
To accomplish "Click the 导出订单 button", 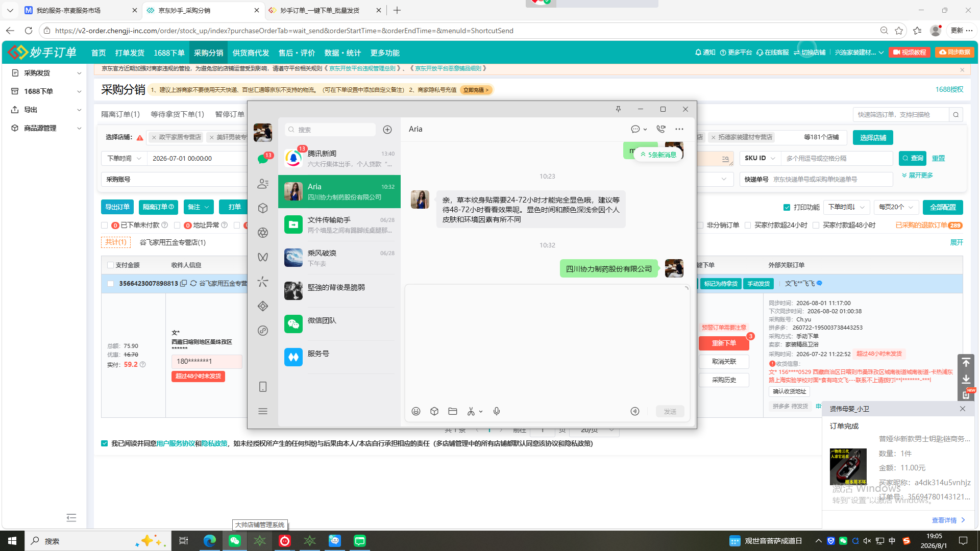I will pyautogui.click(x=117, y=207).
